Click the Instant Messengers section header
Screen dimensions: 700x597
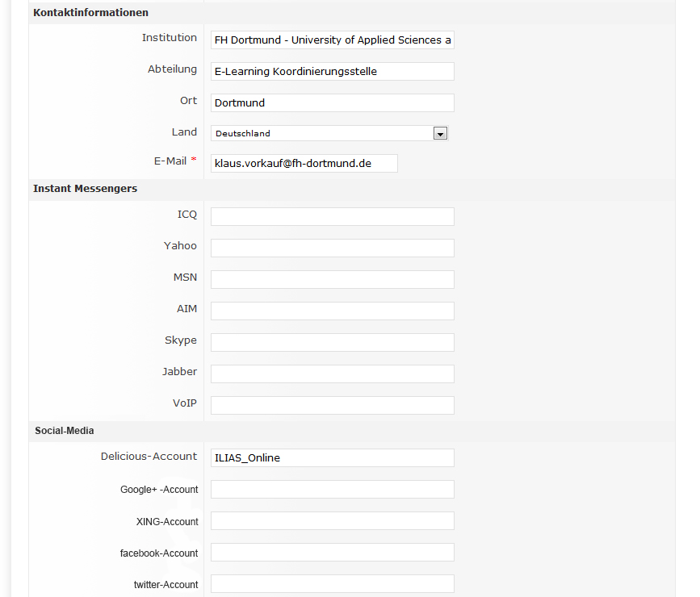point(85,189)
